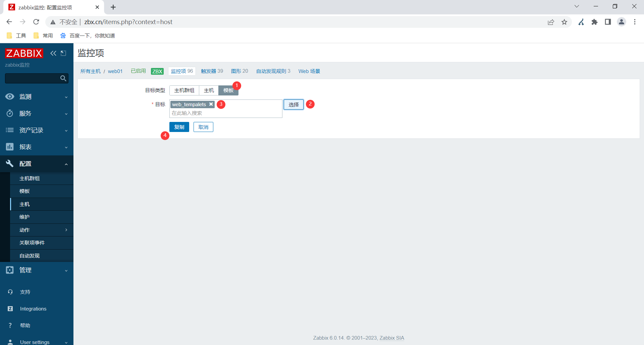Click the sidebar search magnifier icon

pos(63,78)
